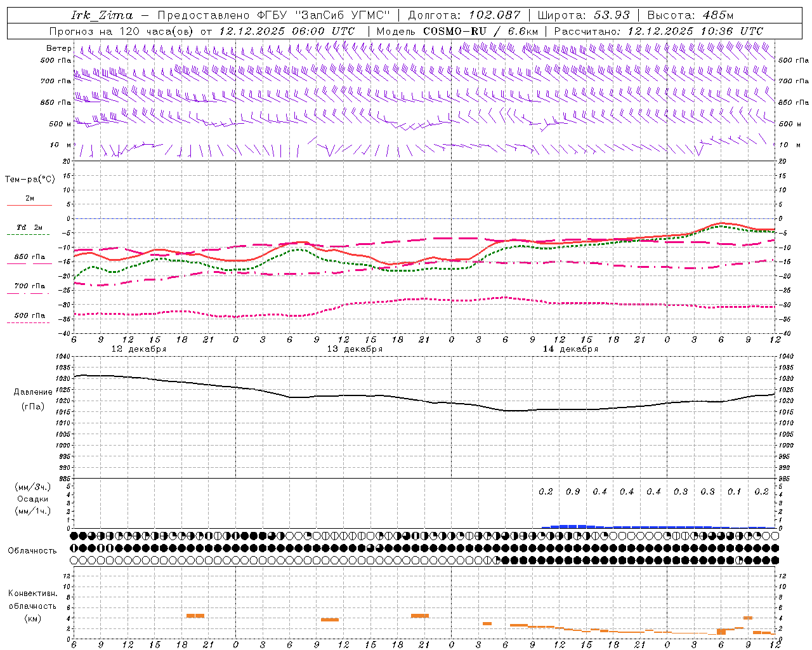Click the "Конвективн." convective cloud label
Viewport: 812px width, 650px height.
[x=33, y=594]
